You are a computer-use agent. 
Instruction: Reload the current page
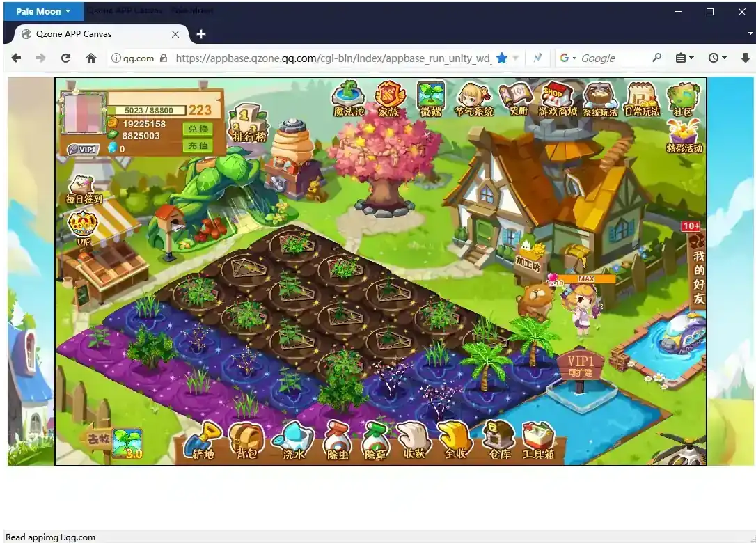coord(65,58)
